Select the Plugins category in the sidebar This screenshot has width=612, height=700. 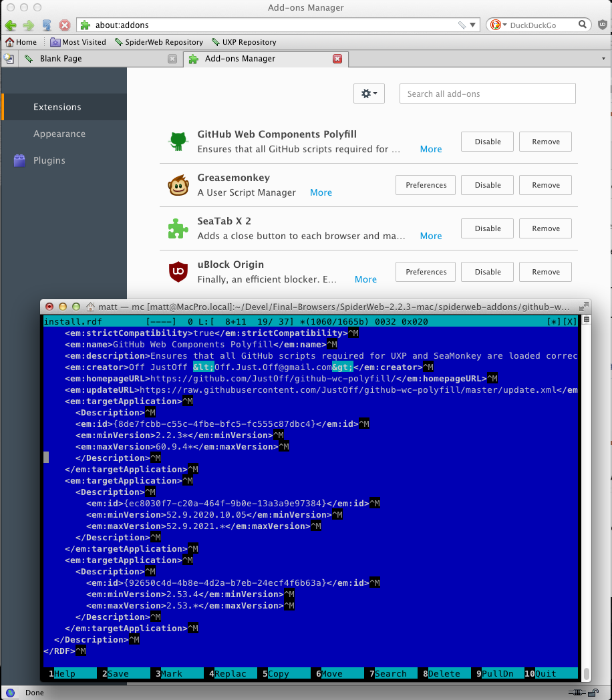64,160
